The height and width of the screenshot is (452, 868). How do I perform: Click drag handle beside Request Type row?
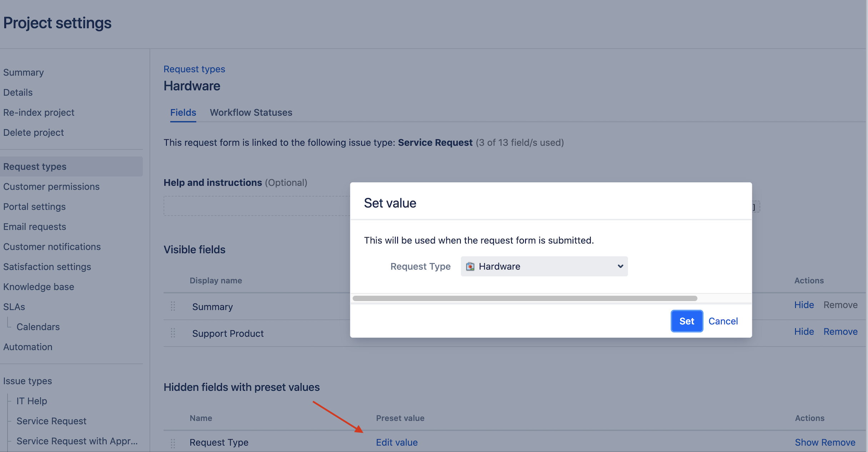pyautogui.click(x=173, y=443)
